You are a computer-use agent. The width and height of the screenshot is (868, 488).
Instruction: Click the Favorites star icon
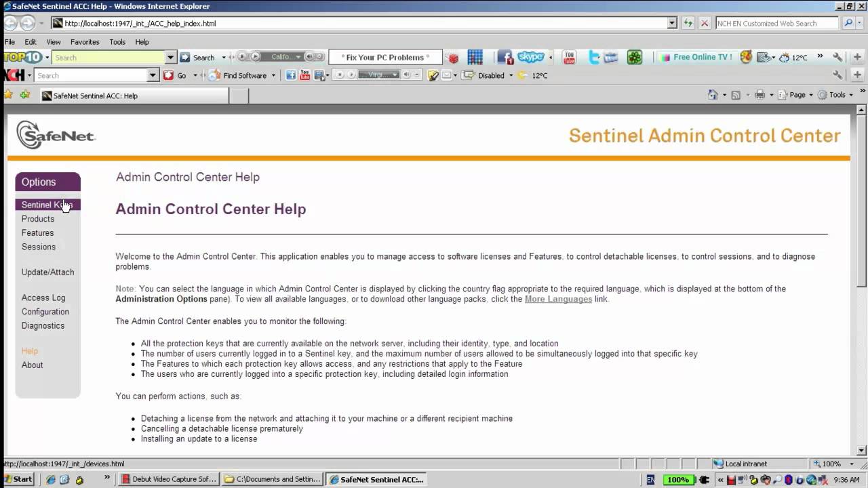click(x=8, y=95)
